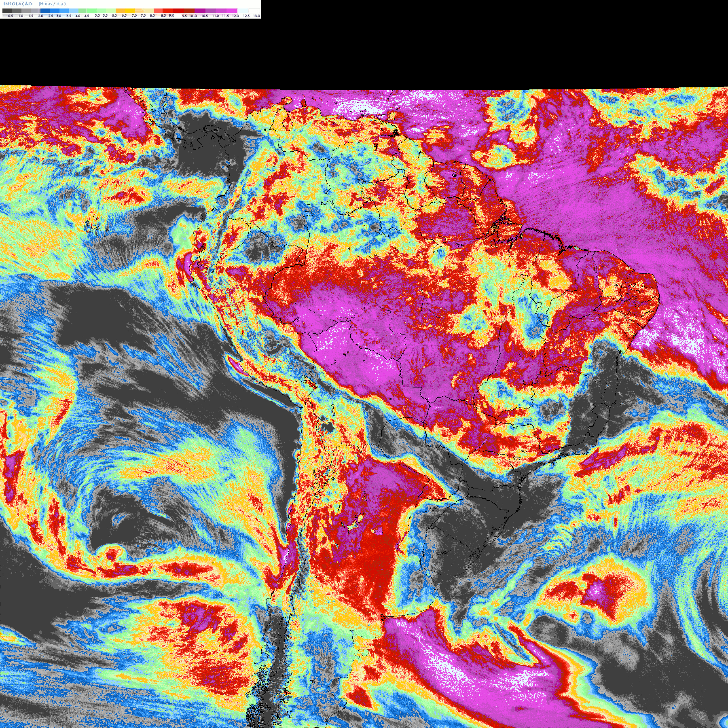Image resolution: width=728 pixels, height=728 pixels.
Task: Select the white final legend swatch
Action: [x=254, y=11]
